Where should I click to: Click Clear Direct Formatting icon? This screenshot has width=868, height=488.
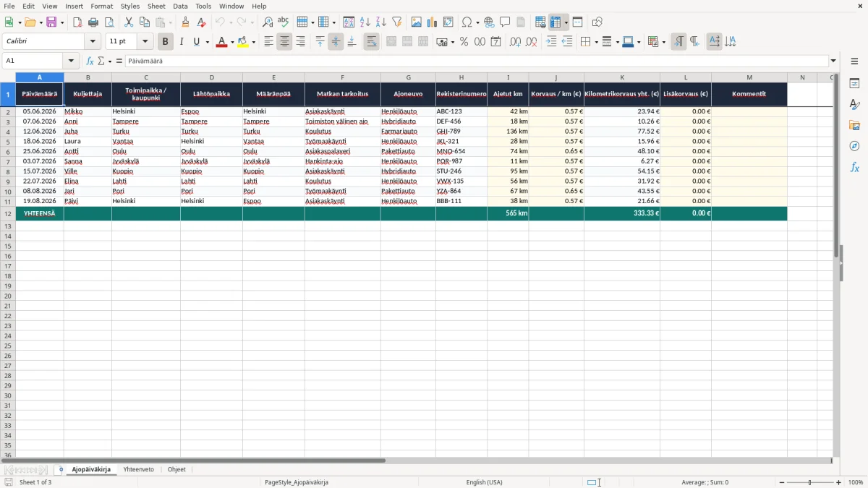click(202, 22)
